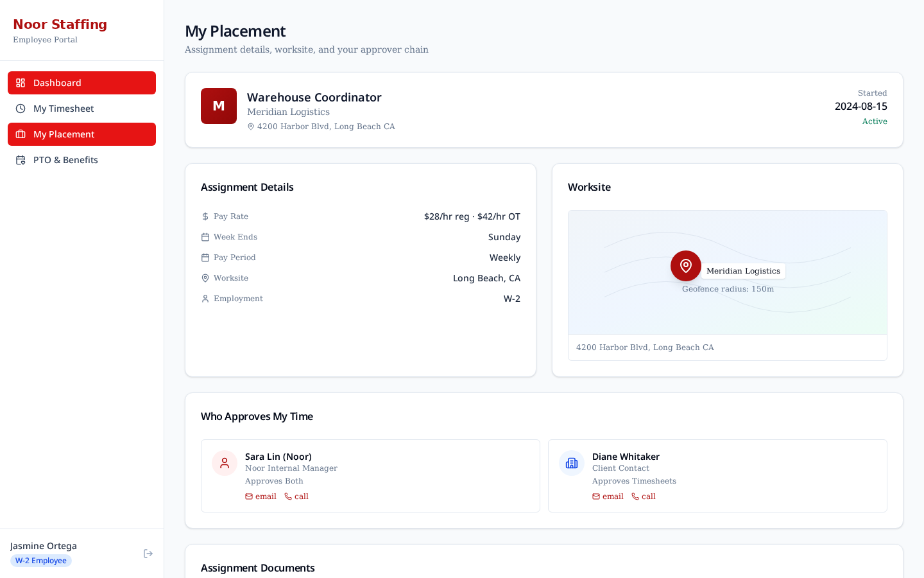Click the person icon beside Employment
Viewport: 924px width, 578px height.
click(205, 299)
